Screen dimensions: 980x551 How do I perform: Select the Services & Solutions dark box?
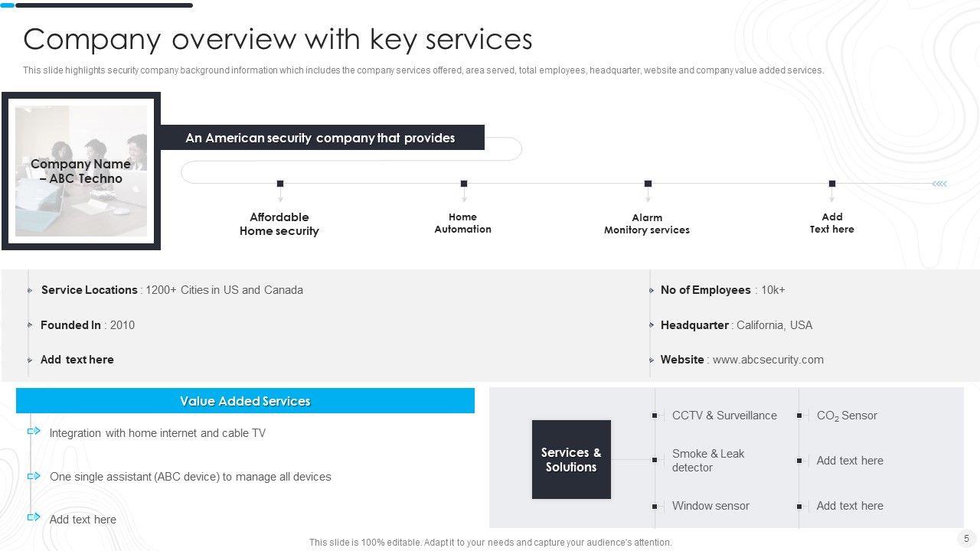pyautogui.click(x=571, y=460)
